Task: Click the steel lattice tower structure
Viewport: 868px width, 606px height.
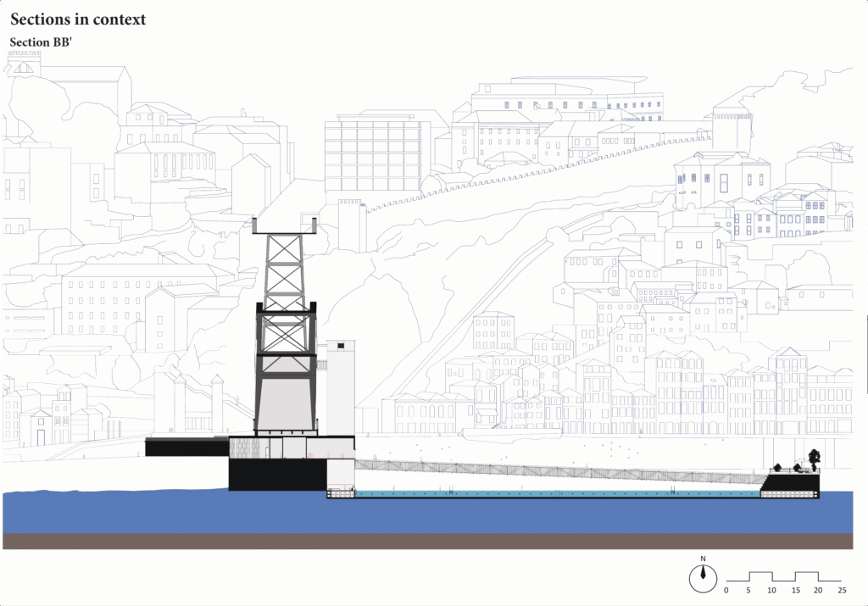Action: [285, 325]
